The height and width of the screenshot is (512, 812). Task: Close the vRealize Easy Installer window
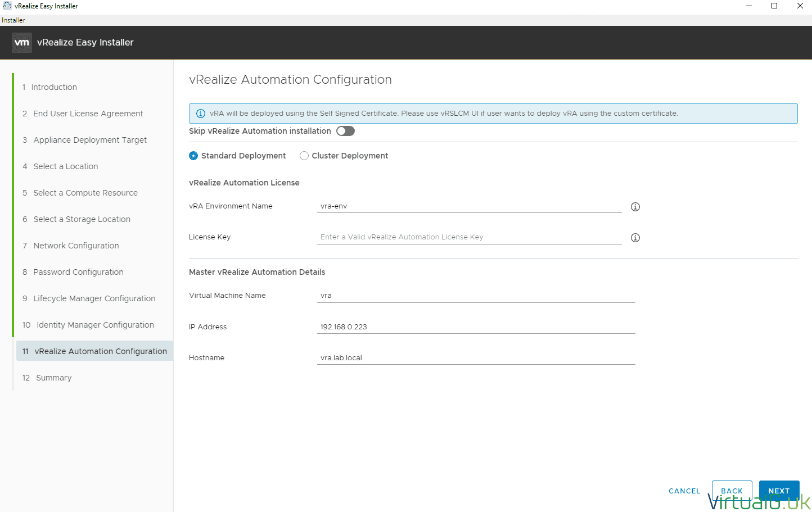(x=800, y=6)
